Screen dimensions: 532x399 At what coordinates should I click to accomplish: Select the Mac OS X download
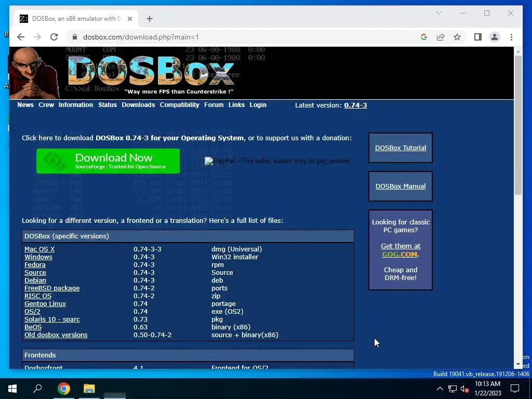(x=39, y=249)
